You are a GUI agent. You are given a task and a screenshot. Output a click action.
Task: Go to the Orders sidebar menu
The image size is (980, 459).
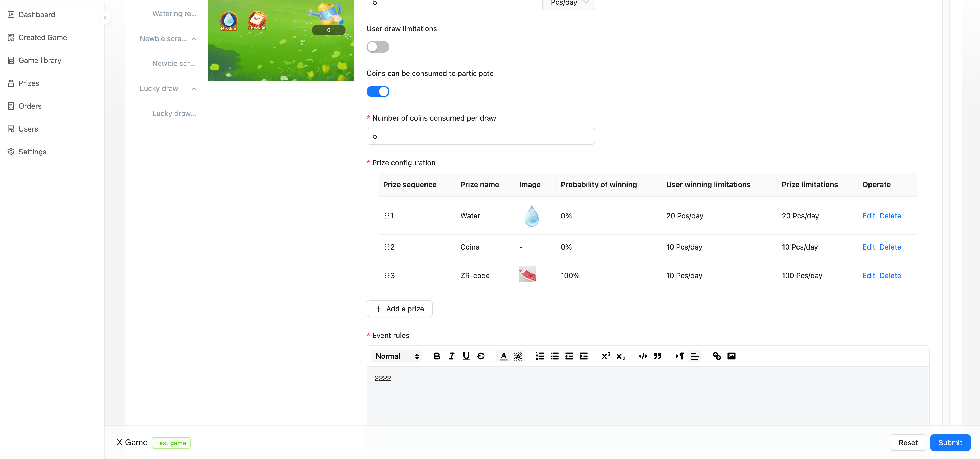(x=30, y=106)
